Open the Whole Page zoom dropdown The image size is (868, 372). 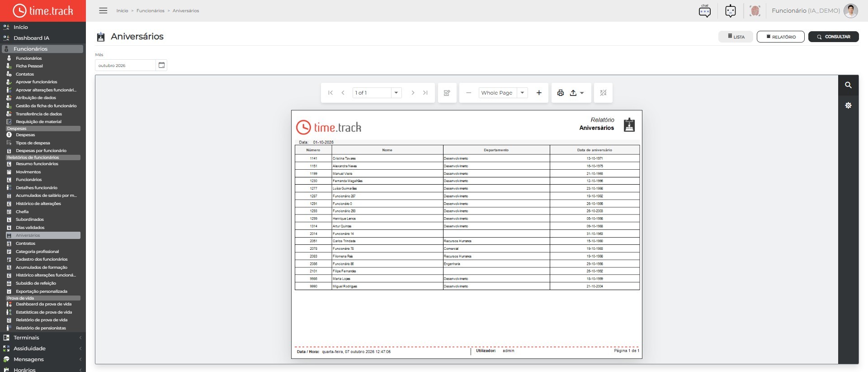click(x=522, y=93)
